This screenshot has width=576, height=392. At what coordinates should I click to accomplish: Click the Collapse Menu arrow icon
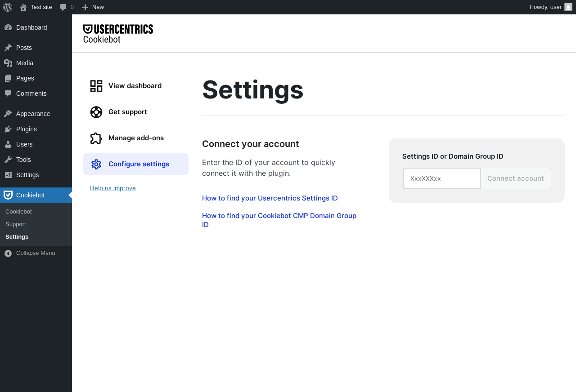pyautogui.click(x=8, y=254)
